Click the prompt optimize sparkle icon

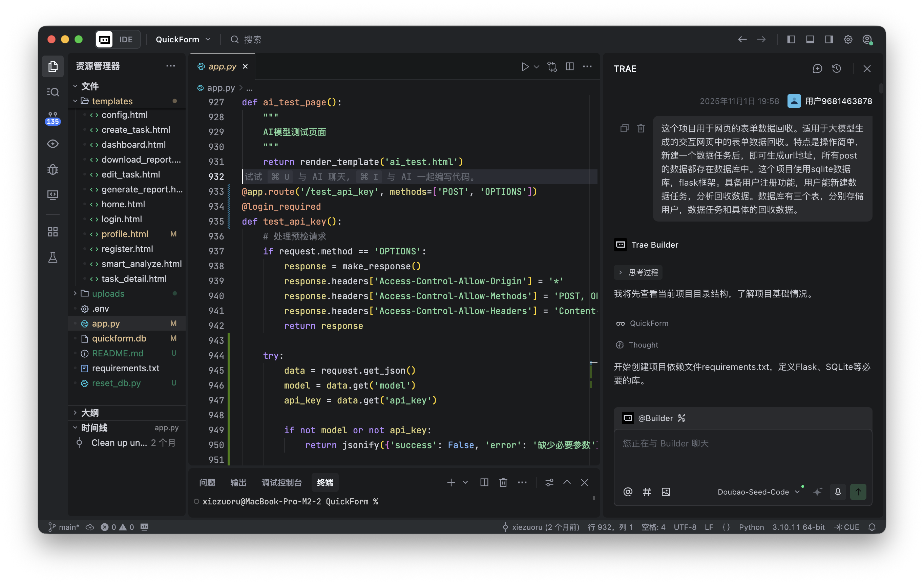click(x=817, y=492)
